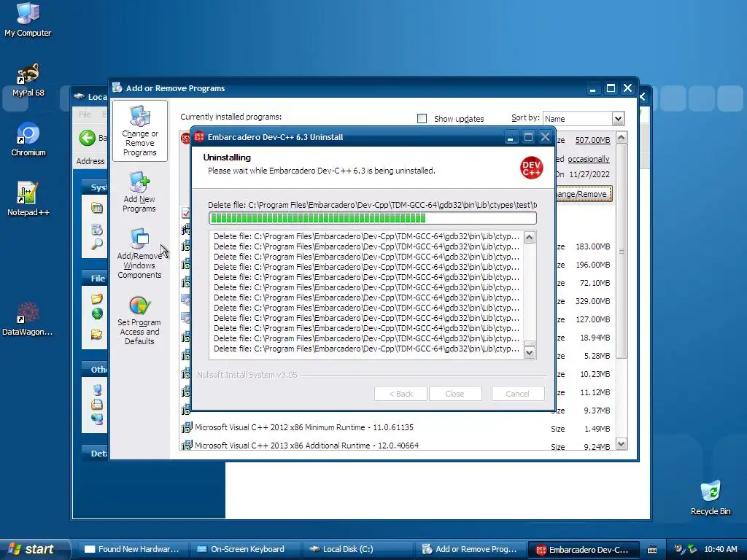Click the Dev-C++ logo in uninstaller header
Image resolution: width=747 pixels, height=560 pixels.
coord(531,168)
